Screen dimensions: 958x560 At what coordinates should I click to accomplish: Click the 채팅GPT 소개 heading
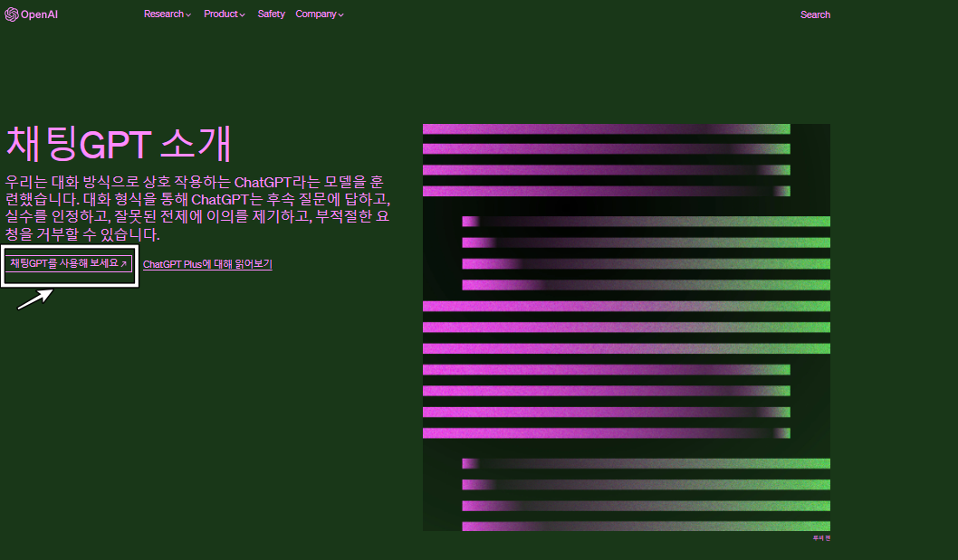[119, 144]
